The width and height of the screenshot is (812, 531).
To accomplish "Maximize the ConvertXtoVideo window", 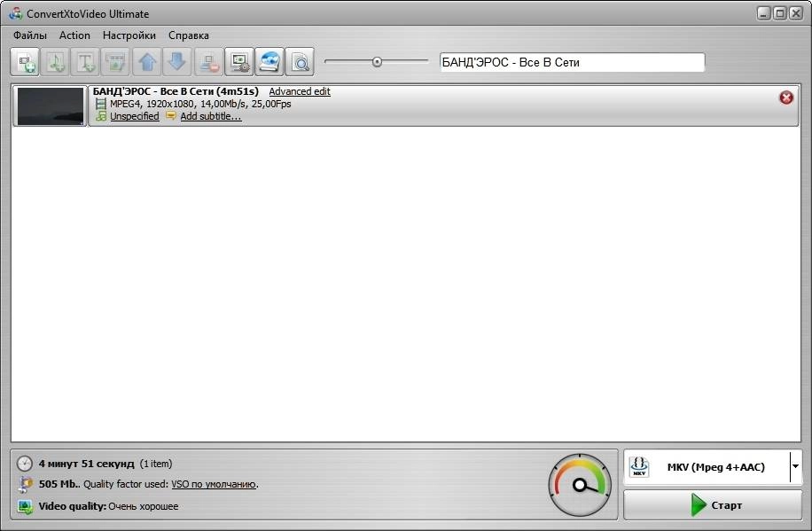I will [x=779, y=13].
